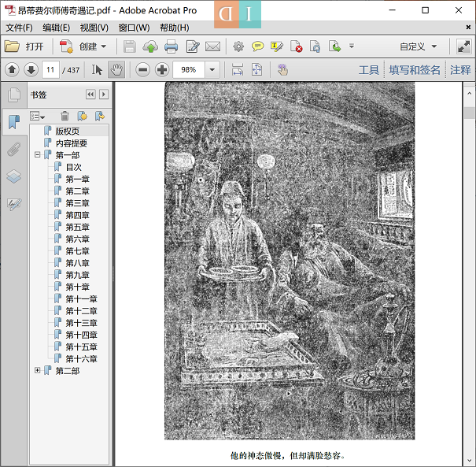Open the Create dropdown arrow
The height and width of the screenshot is (467, 476).
click(x=104, y=46)
